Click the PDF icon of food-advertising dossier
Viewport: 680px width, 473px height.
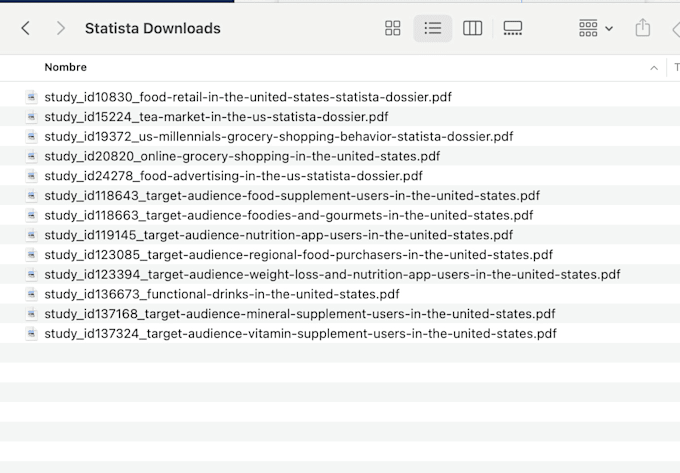pyautogui.click(x=31, y=176)
